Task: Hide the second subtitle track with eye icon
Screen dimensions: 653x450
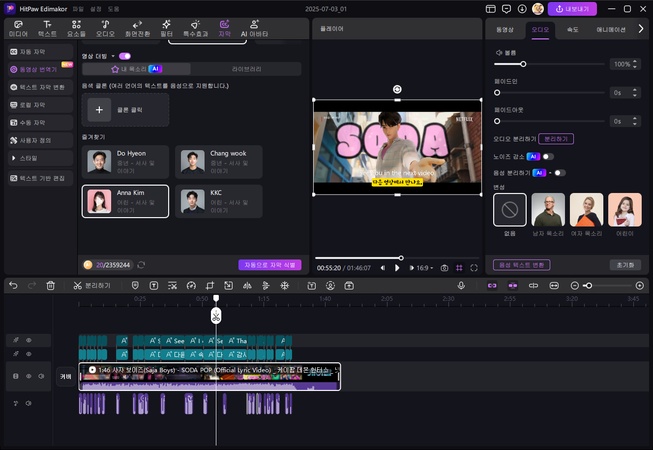Action: click(x=29, y=354)
